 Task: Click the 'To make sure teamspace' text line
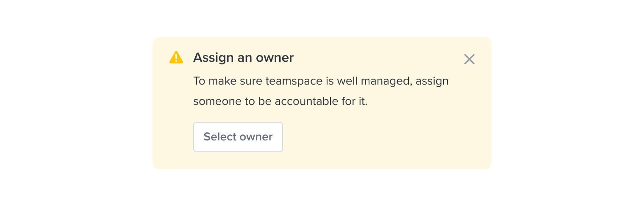coord(321,81)
